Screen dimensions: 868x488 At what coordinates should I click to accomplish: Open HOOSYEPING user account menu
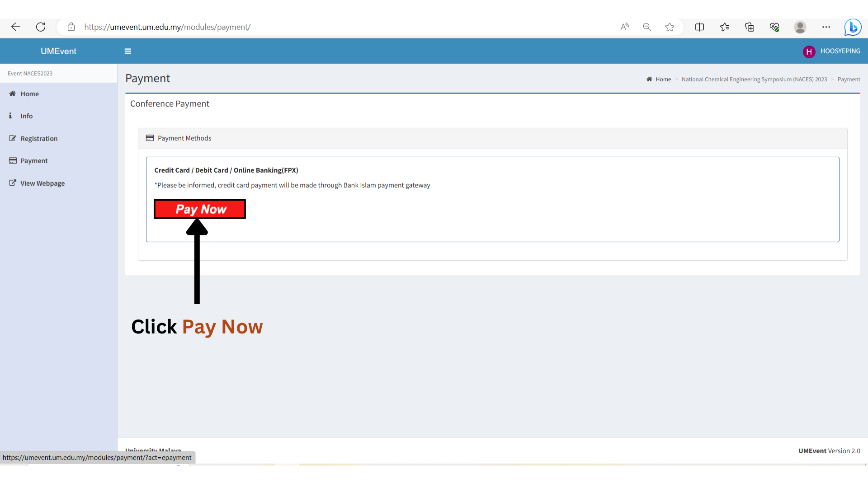point(832,51)
